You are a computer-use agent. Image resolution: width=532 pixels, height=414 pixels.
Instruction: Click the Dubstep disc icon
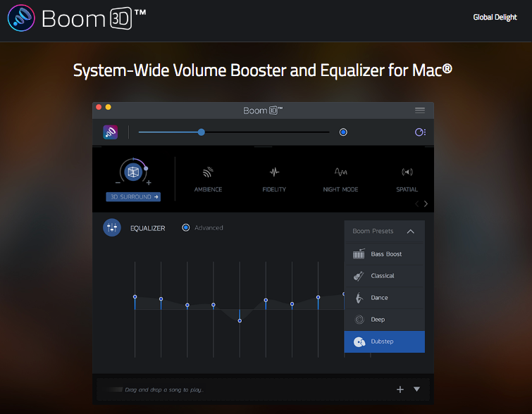tap(359, 341)
